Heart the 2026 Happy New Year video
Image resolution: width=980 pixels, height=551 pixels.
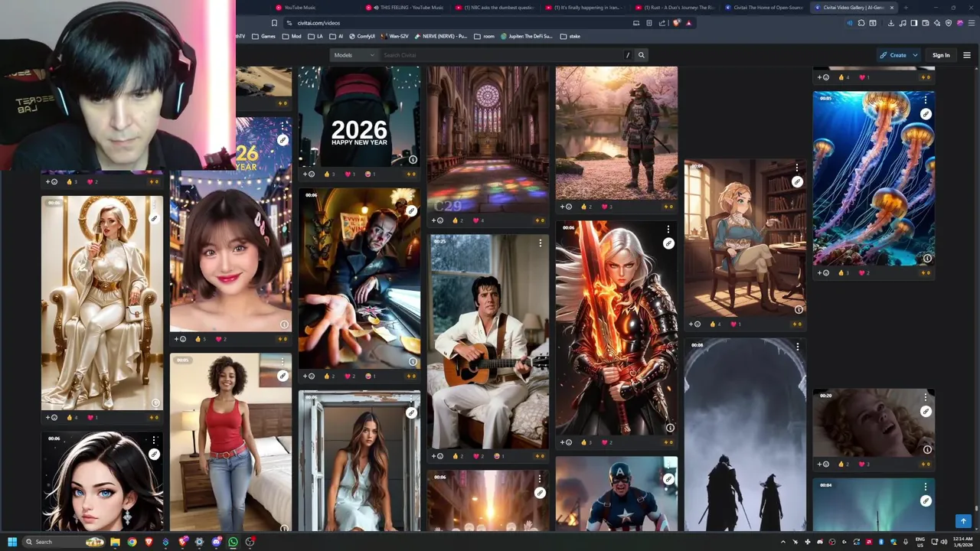[x=349, y=174]
